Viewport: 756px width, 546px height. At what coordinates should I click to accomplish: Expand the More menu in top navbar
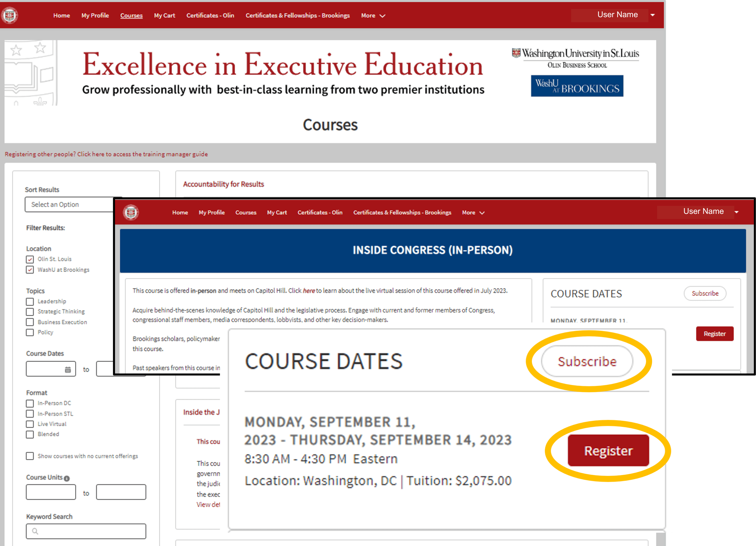[373, 16]
